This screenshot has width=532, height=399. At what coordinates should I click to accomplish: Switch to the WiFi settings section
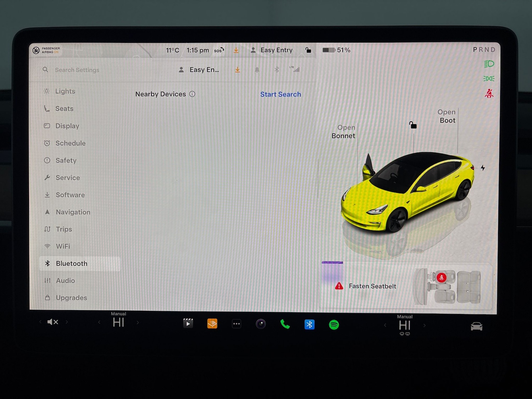click(63, 246)
